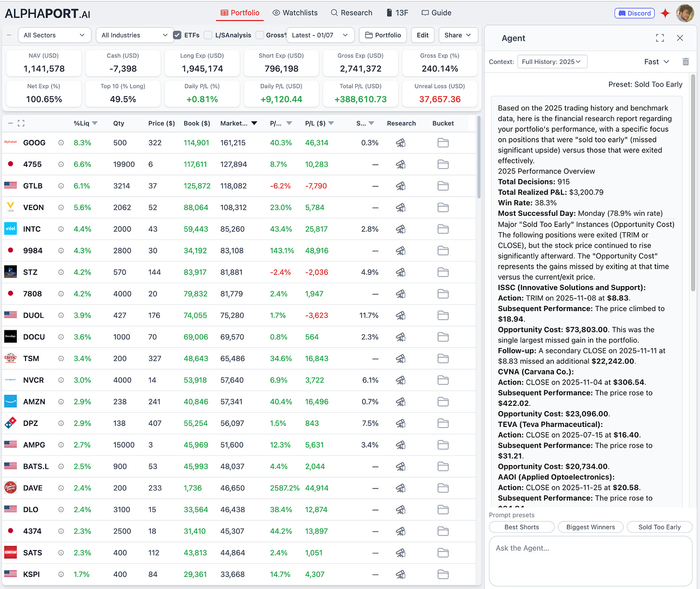Viewport: 700px width, 589px height.
Task: Enable the L/SAnalysis checkbox
Action: [208, 35]
